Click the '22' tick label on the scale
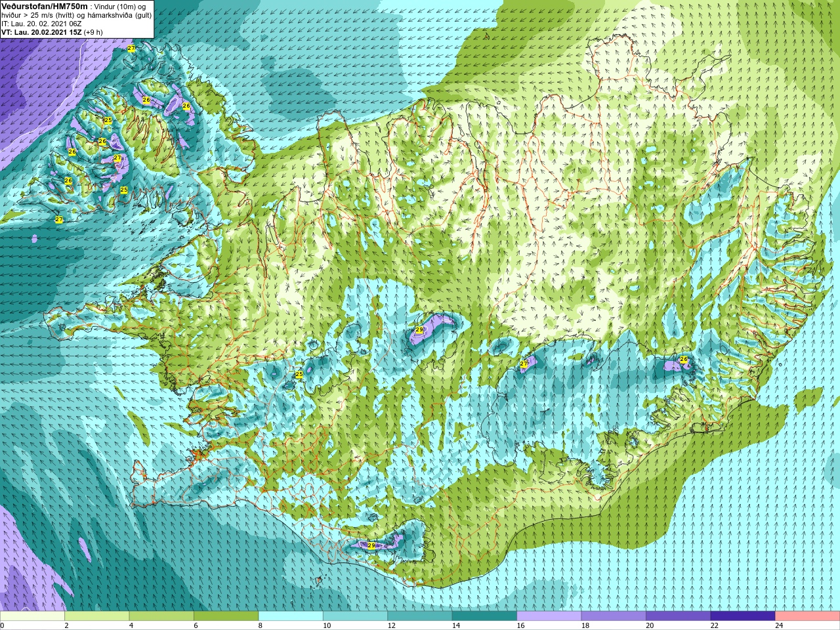Viewport: 840px width, 630px height. (714, 625)
